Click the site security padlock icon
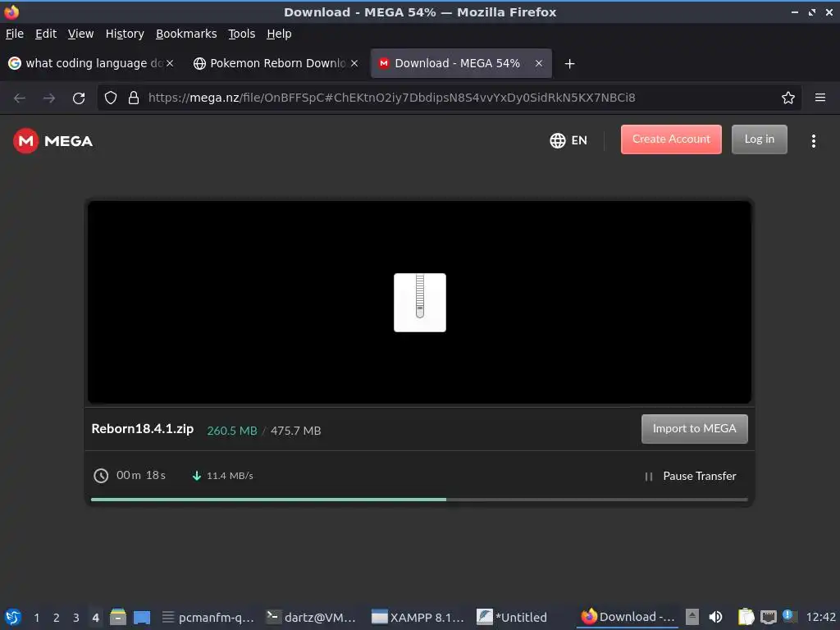The height and width of the screenshot is (630, 840). [134, 98]
